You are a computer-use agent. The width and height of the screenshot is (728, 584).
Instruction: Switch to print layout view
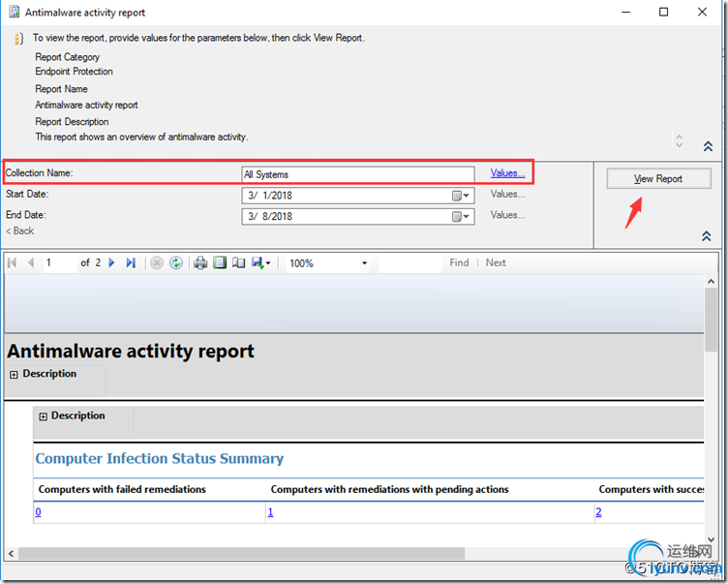coord(220,263)
